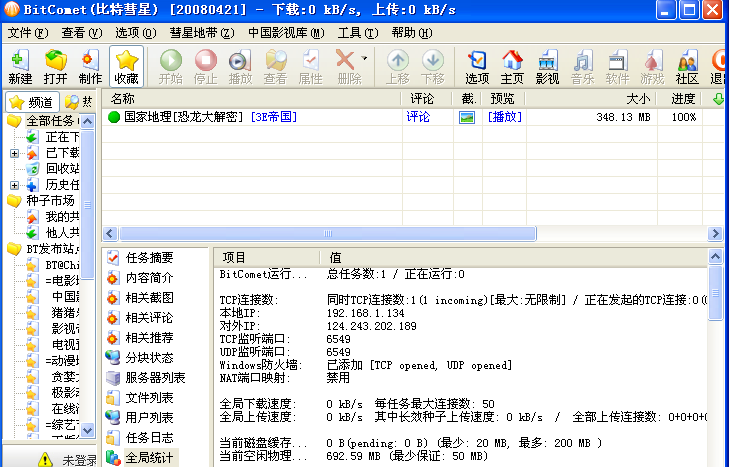Open the 相关截图 detail tab
The height and width of the screenshot is (467, 729).
click(142, 298)
